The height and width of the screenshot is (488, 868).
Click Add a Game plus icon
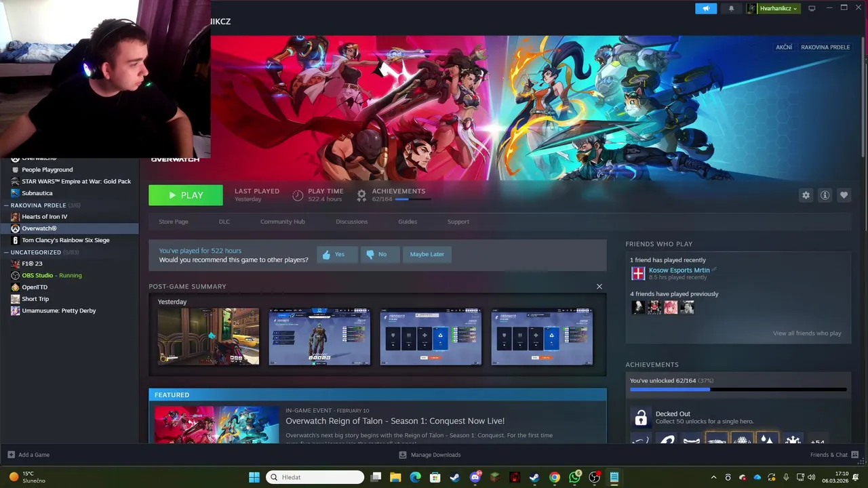point(11,455)
